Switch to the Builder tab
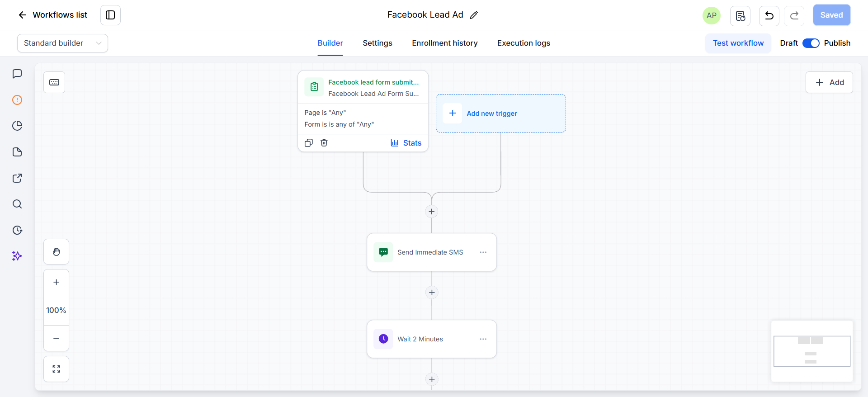 tap(330, 43)
